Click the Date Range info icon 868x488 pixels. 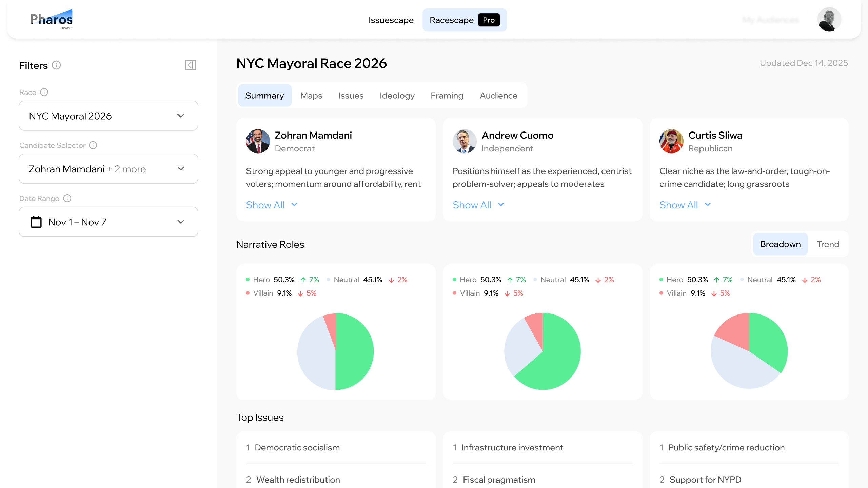(x=67, y=198)
